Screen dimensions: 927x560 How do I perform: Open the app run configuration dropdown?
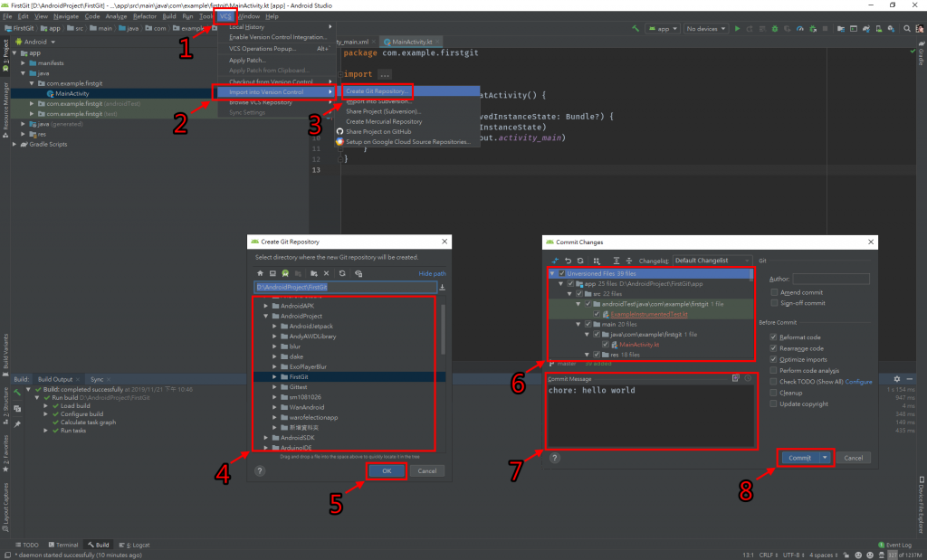662,28
